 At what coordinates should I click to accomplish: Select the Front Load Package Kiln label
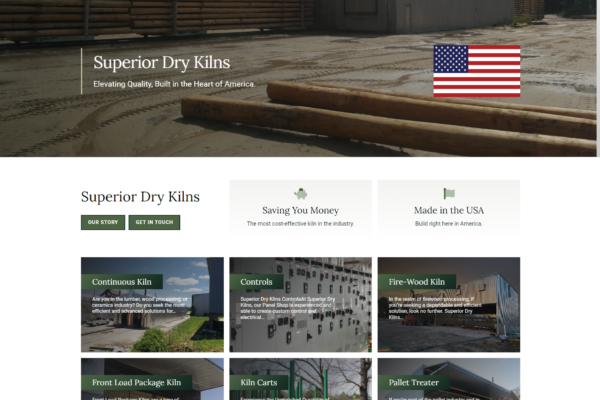(136, 382)
